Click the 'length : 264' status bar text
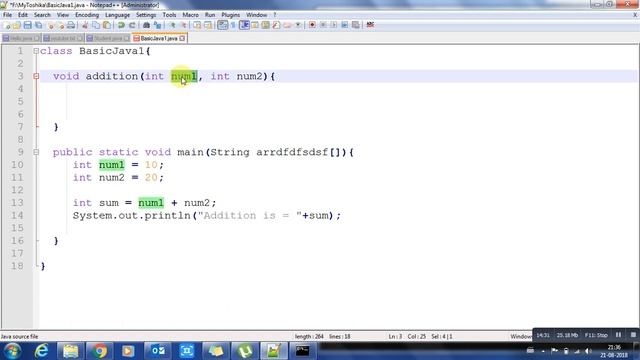 pos(309,336)
